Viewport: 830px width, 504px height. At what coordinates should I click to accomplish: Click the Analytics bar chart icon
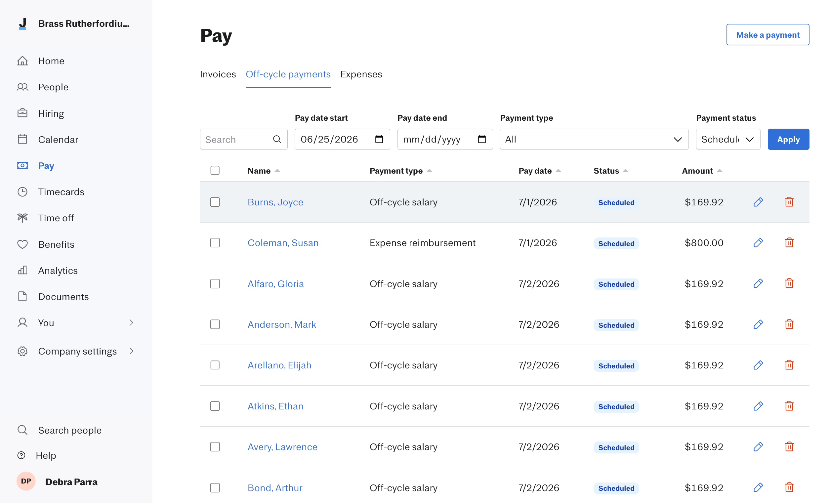coord(22,271)
